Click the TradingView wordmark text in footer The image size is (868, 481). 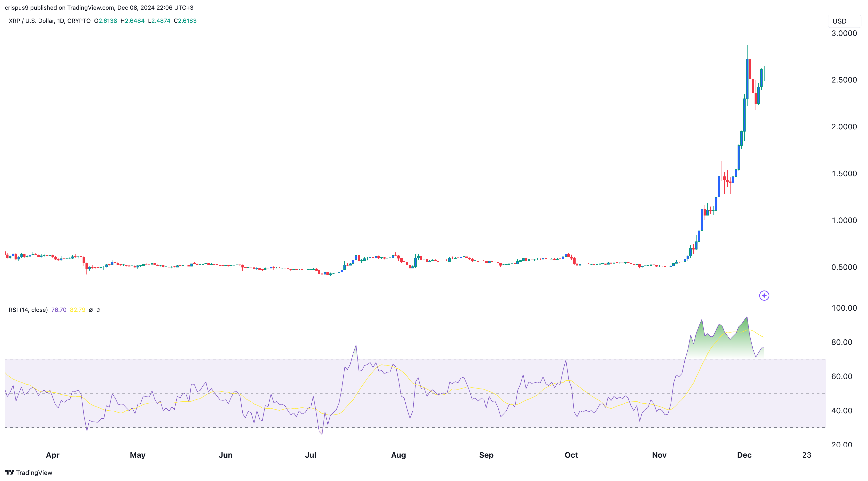coord(34,473)
